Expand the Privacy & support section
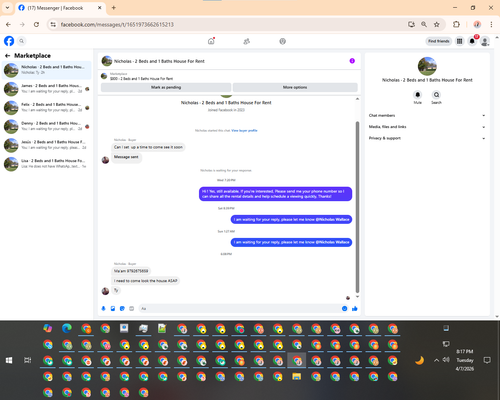The height and width of the screenshot is (400, 500). [x=427, y=138]
